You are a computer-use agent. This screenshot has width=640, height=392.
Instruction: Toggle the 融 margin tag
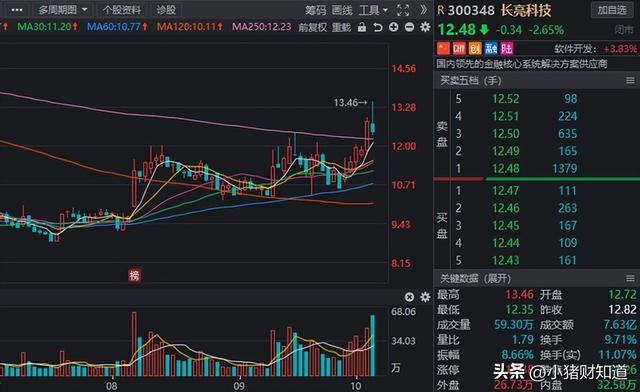tap(491, 49)
